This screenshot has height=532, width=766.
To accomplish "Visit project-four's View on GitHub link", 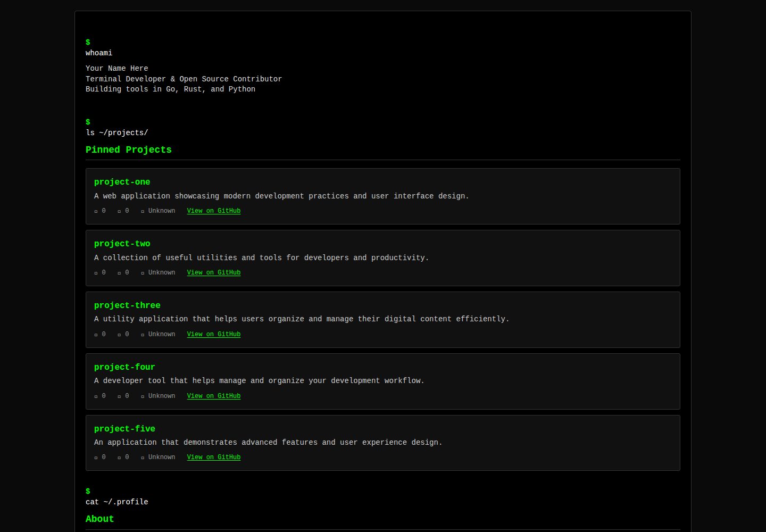I will [214, 396].
